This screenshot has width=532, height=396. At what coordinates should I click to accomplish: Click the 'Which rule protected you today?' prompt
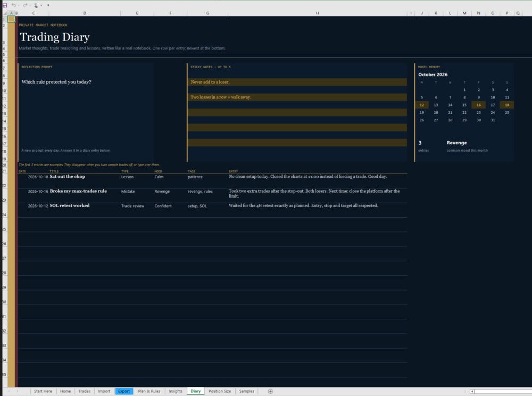[56, 82]
